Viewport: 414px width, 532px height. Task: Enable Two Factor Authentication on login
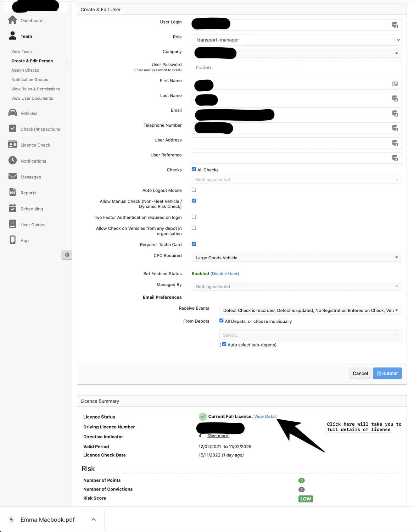tap(194, 217)
